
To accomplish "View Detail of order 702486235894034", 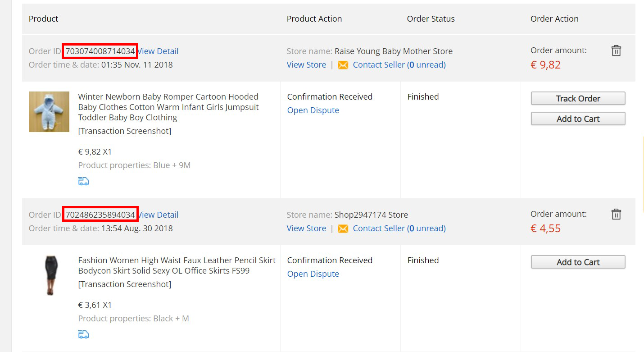I will [x=158, y=215].
